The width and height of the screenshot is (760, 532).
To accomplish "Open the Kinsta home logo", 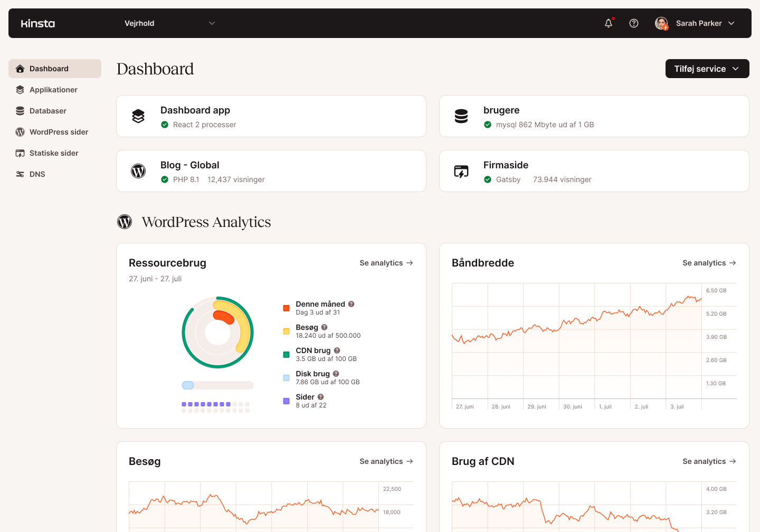I will 37,23.
